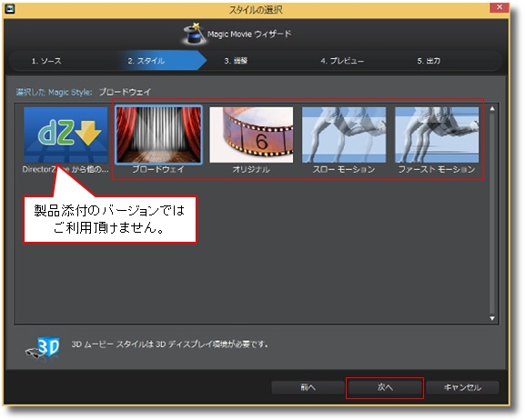Viewport: 525px width, 420px height.
Task: Select the ブロードウェイ style thumbnail
Action: pos(158,135)
